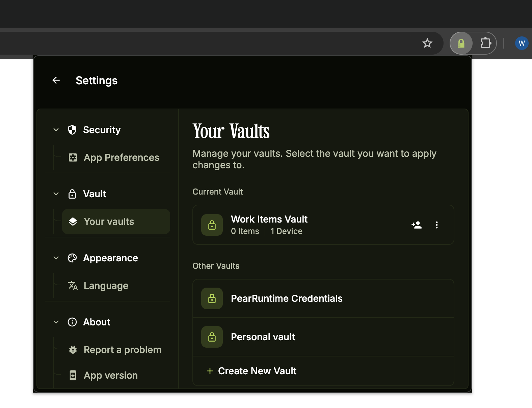Open App version page
532x408 pixels.
[116, 375]
